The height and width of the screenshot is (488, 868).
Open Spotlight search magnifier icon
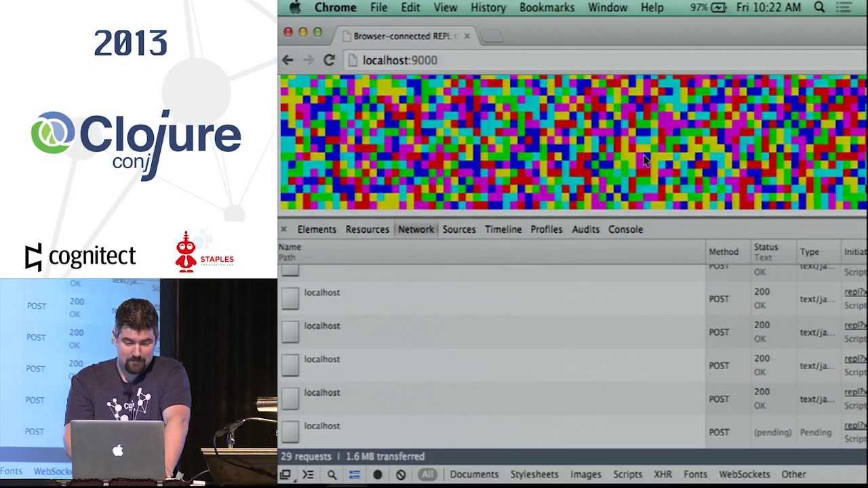(x=819, y=7)
